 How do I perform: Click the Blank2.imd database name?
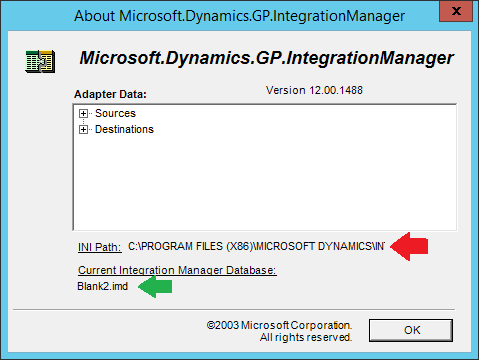103,286
